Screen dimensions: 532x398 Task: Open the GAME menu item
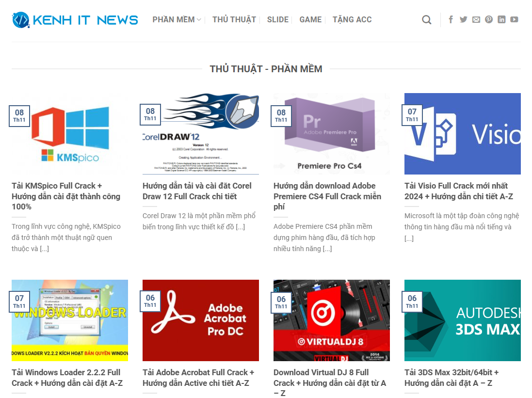tap(310, 20)
